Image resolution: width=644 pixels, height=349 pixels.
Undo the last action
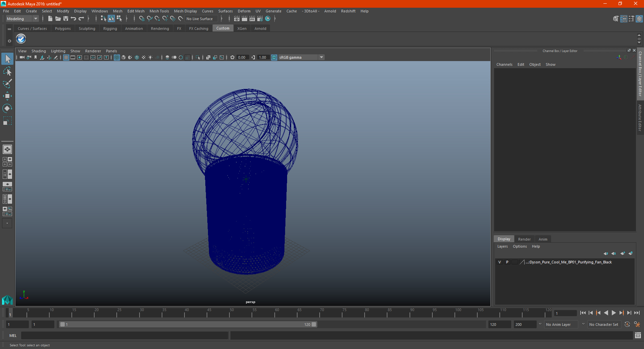[73, 19]
